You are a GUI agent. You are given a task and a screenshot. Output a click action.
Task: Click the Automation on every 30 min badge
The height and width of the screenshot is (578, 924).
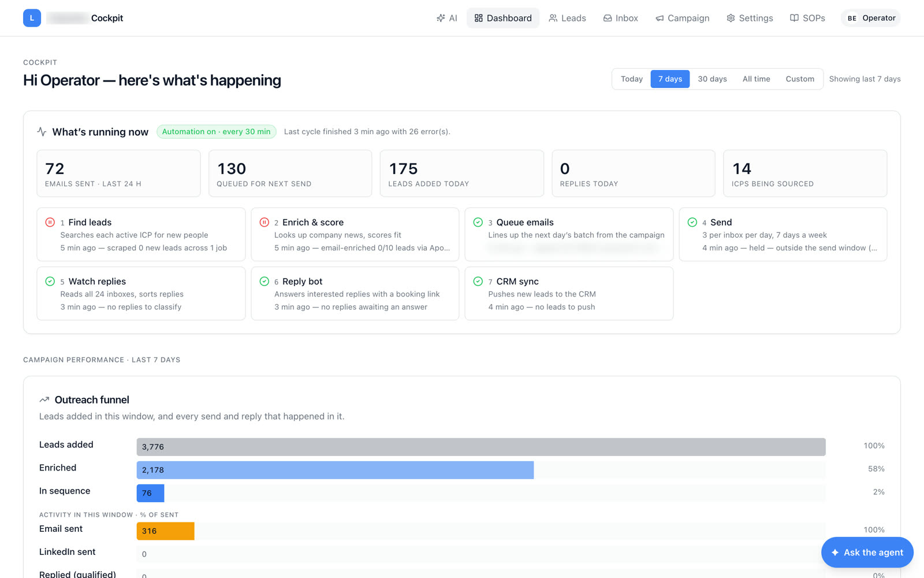coord(217,132)
